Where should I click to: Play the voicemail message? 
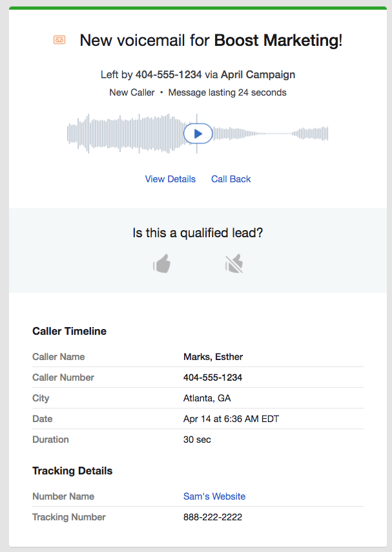198,134
